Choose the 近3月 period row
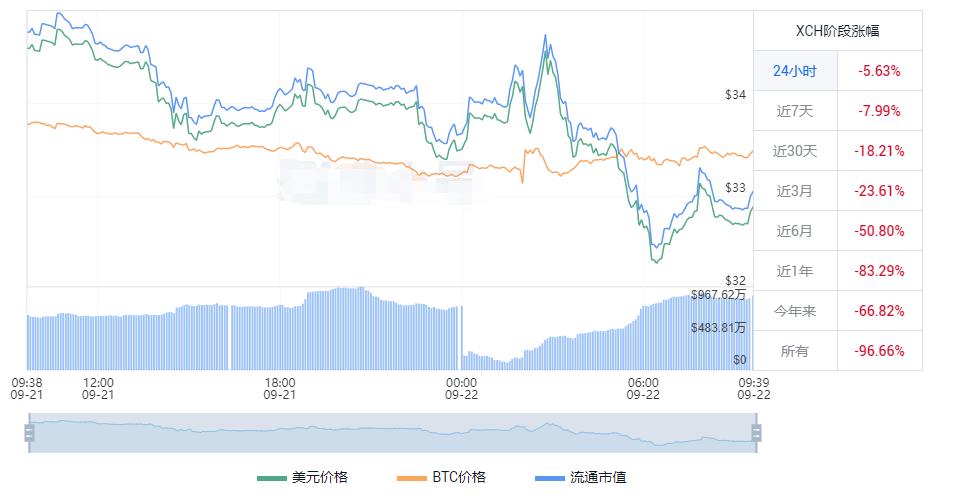 pyautogui.click(x=795, y=191)
